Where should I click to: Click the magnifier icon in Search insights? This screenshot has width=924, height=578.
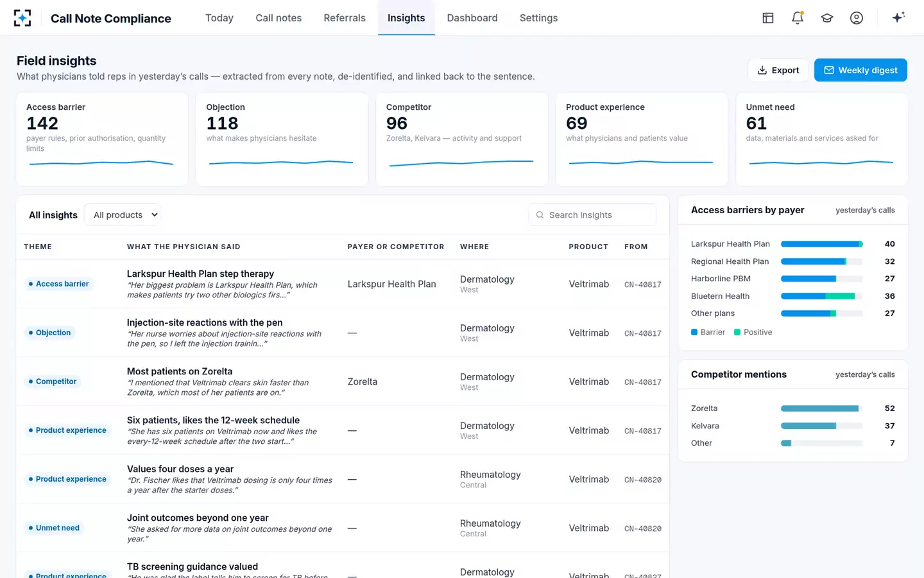click(x=540, y=215)
